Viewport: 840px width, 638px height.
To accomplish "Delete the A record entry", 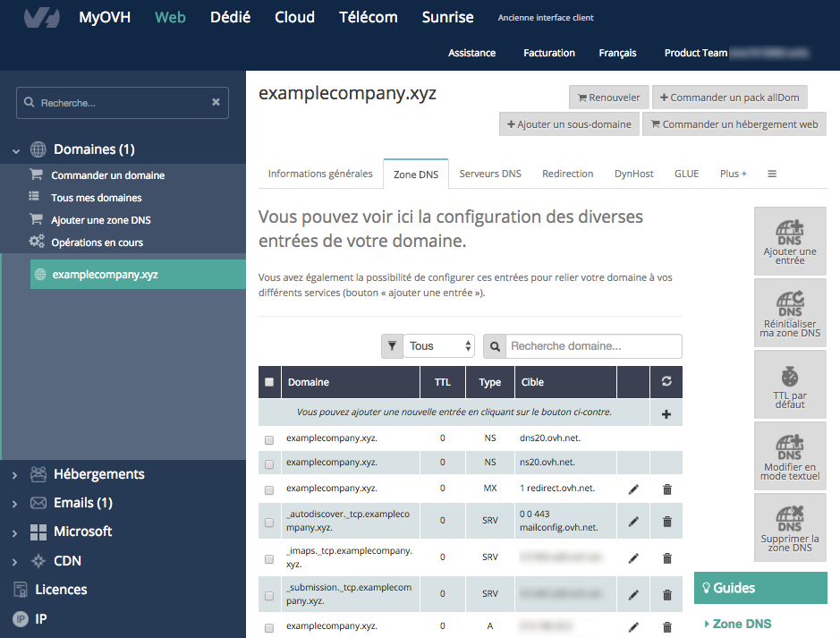I will (x=667, y=626).
